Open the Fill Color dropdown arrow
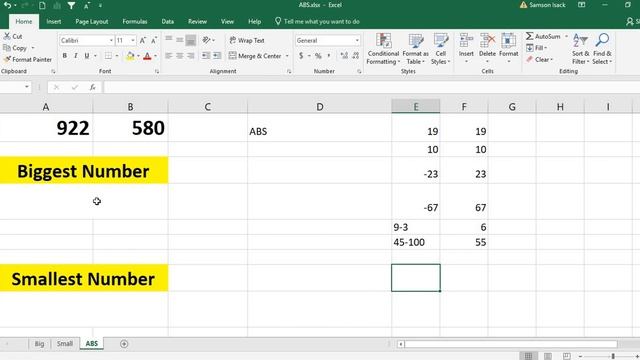 coord(138,56)
